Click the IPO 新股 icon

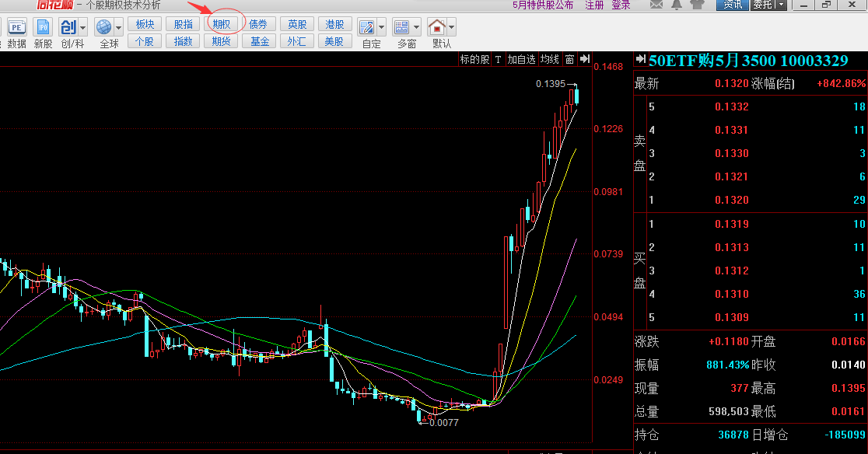tap(42, 27)
